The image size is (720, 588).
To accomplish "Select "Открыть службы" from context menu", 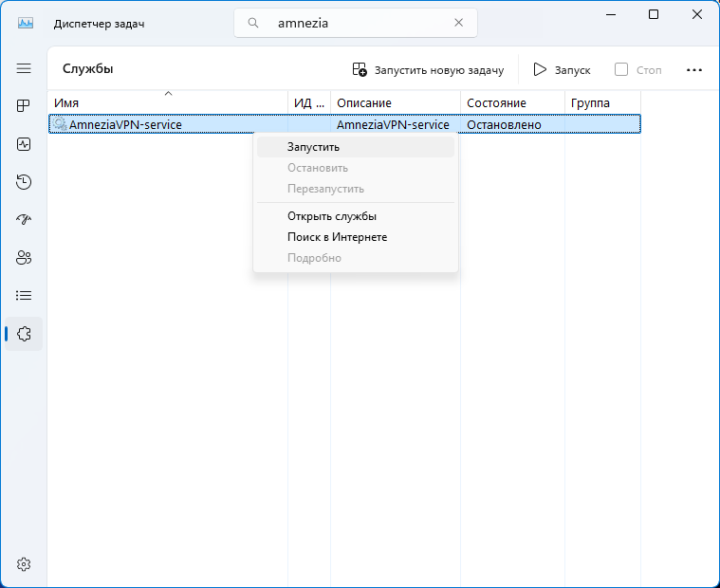I will click(331, 216).
